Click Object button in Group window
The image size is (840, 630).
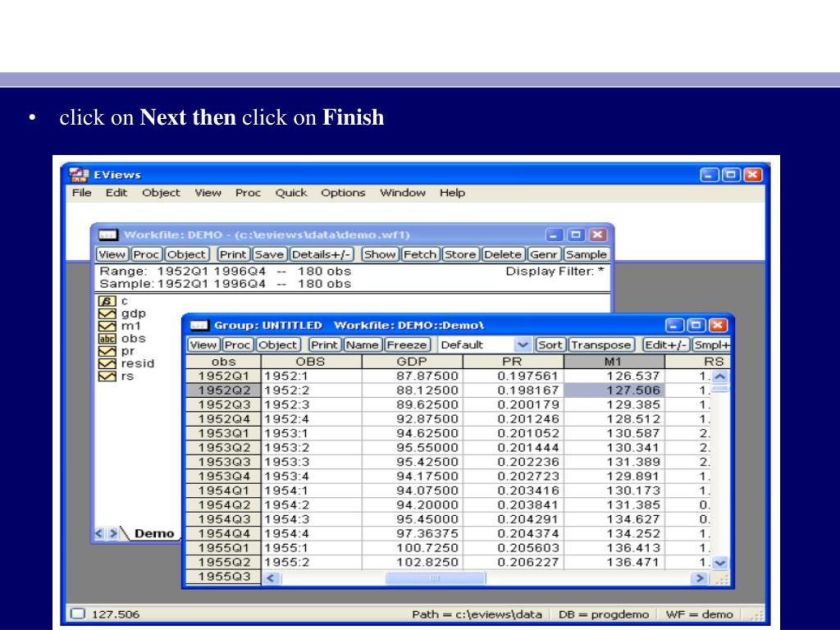277,345
